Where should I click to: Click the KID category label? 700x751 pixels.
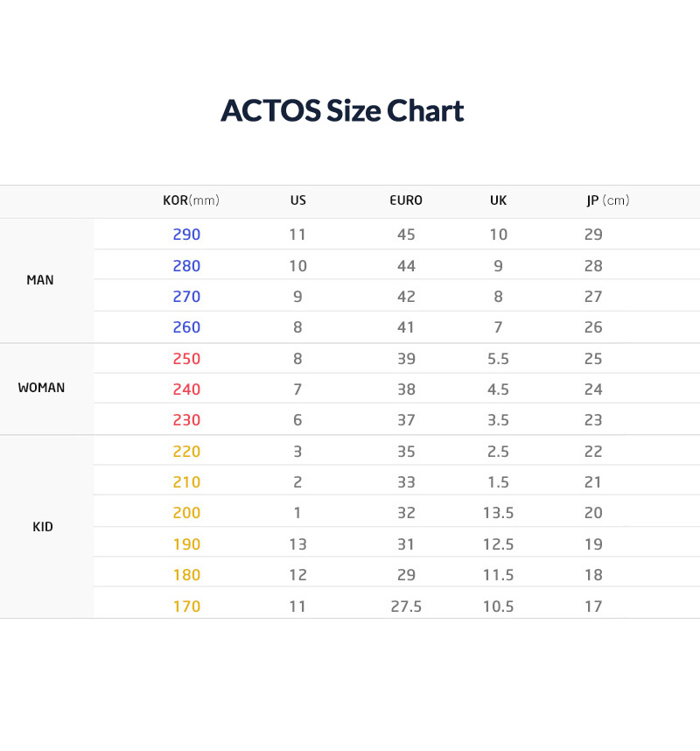(42, 527)
